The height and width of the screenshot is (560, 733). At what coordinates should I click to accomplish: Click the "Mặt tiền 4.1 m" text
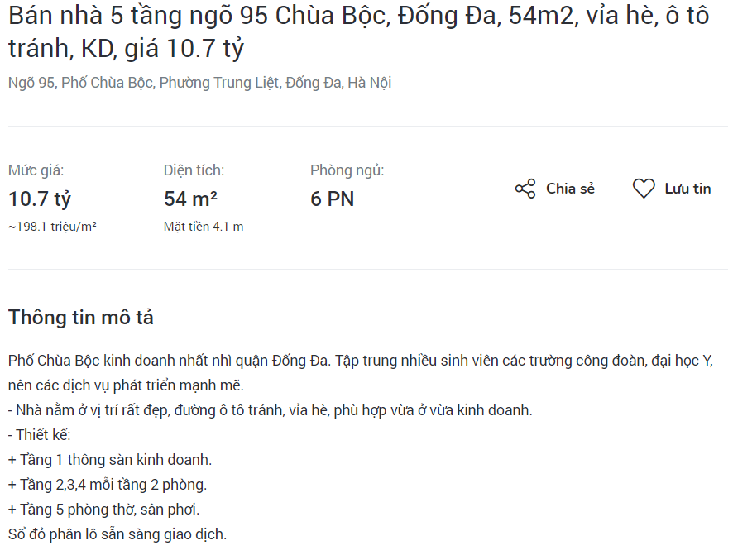click(203, 226)
